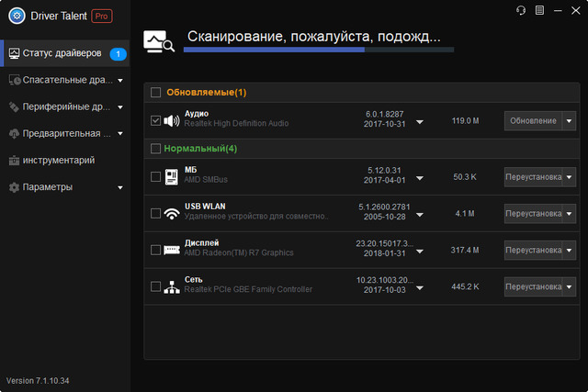Select the Нормальный group checkbox
The width and height of the screenshot is (588, 392).
pos(155,148)
